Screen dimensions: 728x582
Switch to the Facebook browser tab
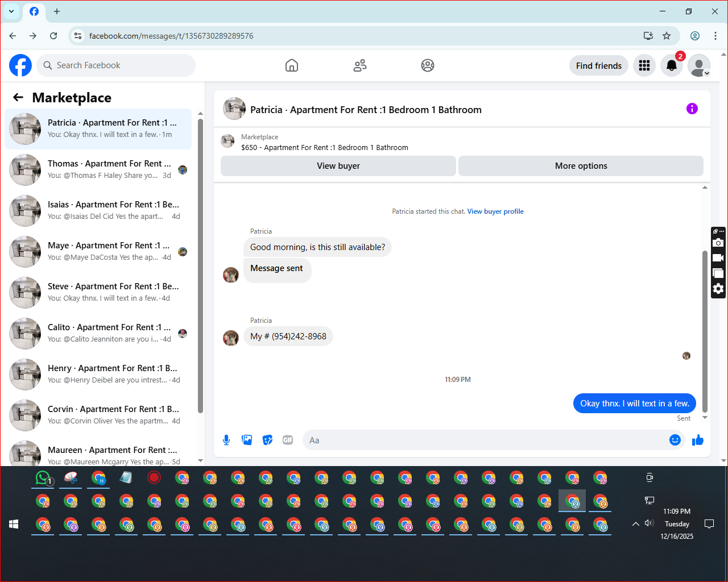coord(34,11)
